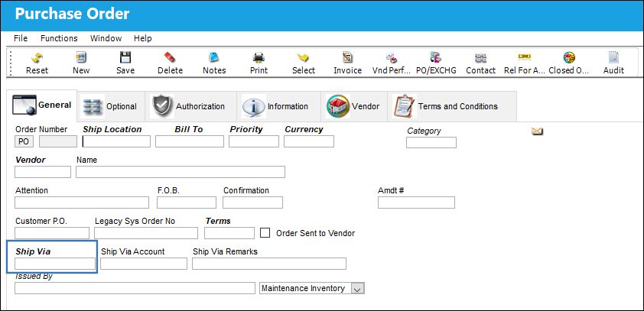Click the Ship Location input field
This screenshot has width=644, height=311.
point(116,141)
